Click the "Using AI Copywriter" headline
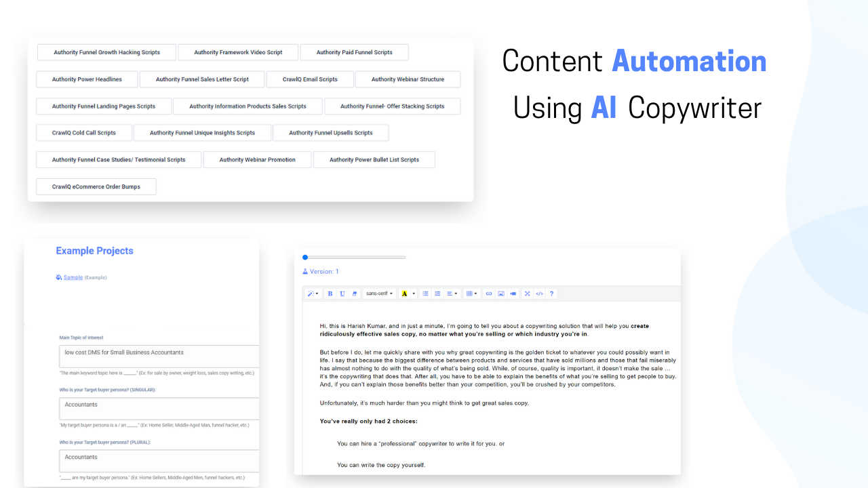868x488 pixels. point(637,108)
